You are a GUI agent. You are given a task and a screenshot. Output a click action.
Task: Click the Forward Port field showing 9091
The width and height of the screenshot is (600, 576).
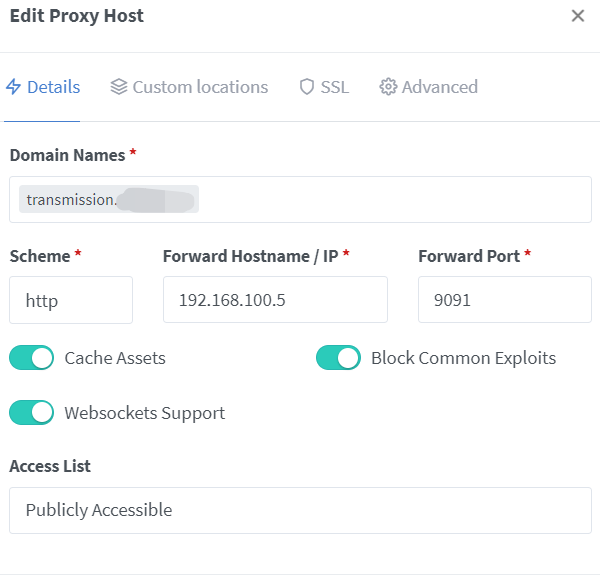[504, 300]
